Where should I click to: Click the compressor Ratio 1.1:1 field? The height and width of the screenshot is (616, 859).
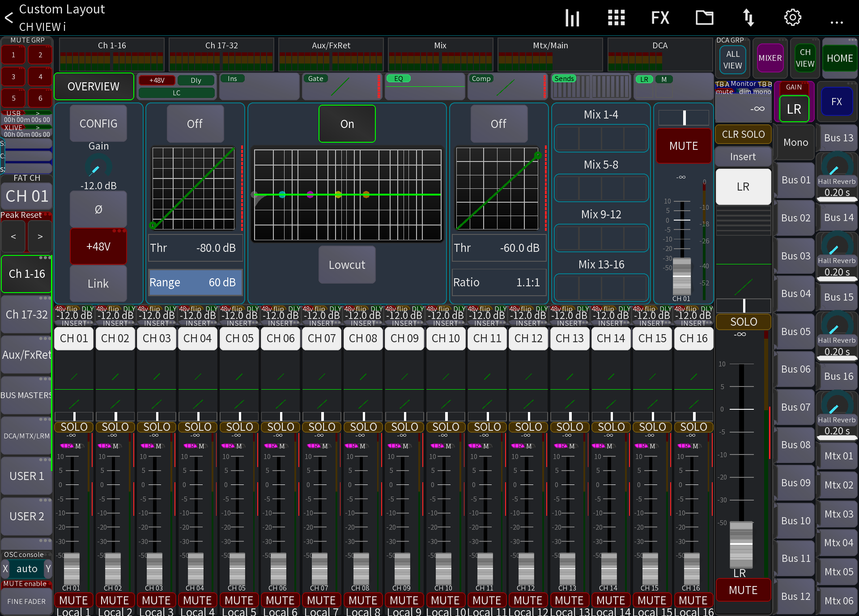coord(499,282)
